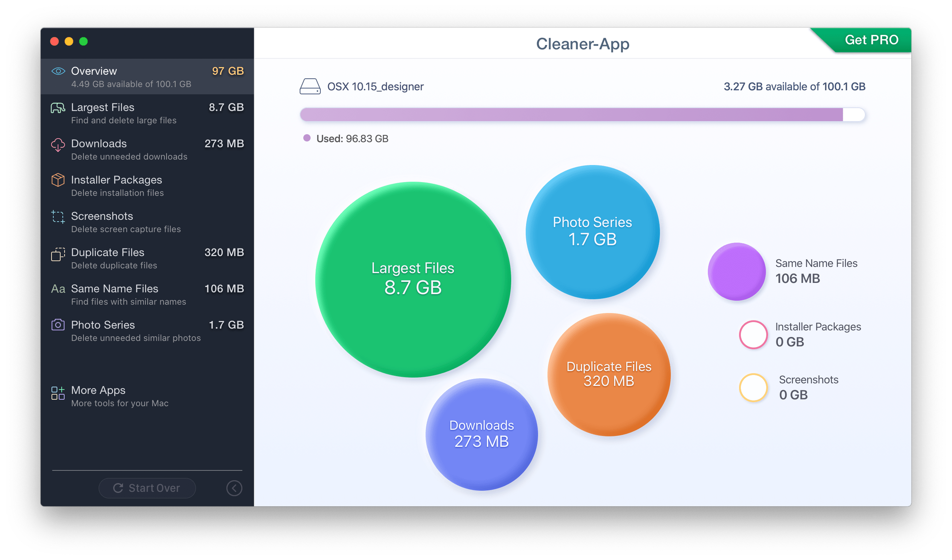Click 'Delete unneeded downloads' subtitle
The width and height of the screenshot is (952, 560).
129,156
